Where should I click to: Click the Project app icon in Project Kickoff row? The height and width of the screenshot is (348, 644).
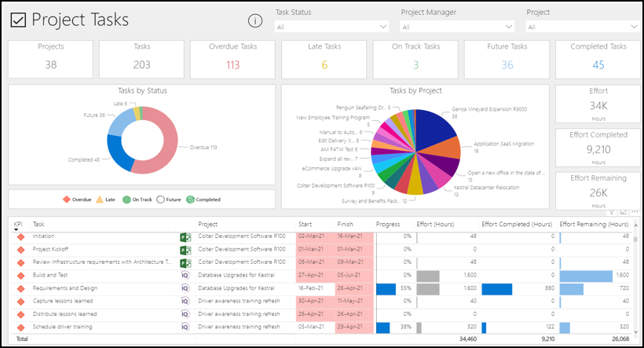185,251
